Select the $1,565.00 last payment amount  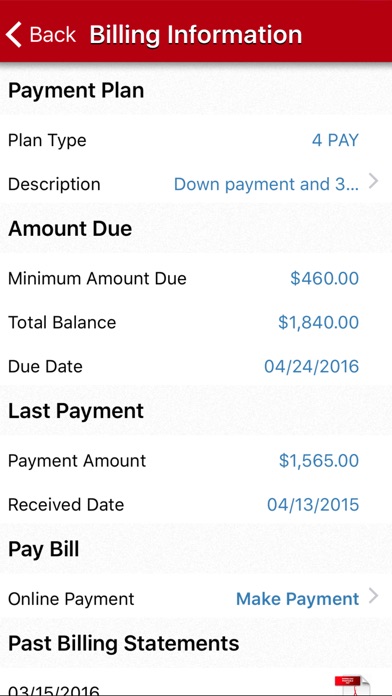319,460
